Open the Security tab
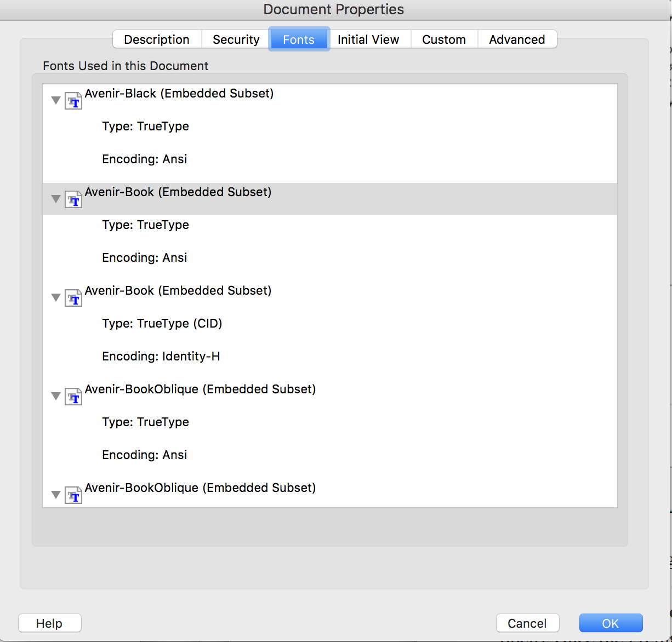Image resolution: width=672 pixels, height=642 pixels. pos(236,39)
